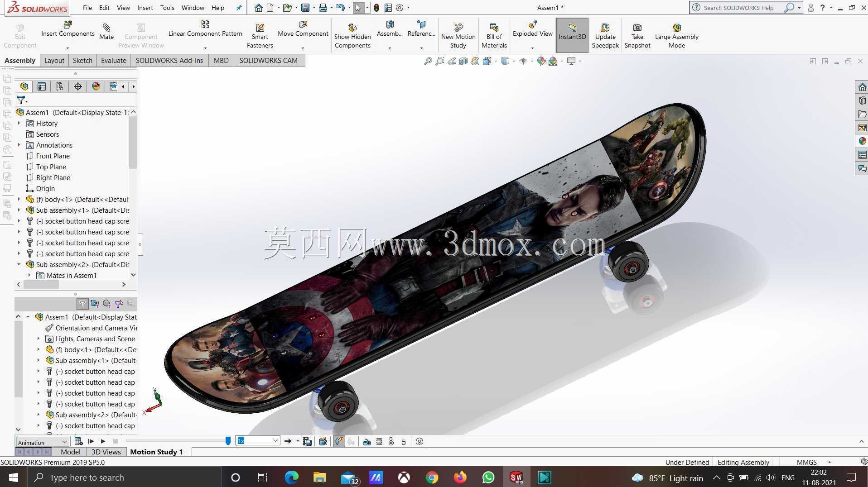Click feature tree horizontal scrollbar
The width and height of the screenshot is (868, 487).
click(x=41, y=285)
